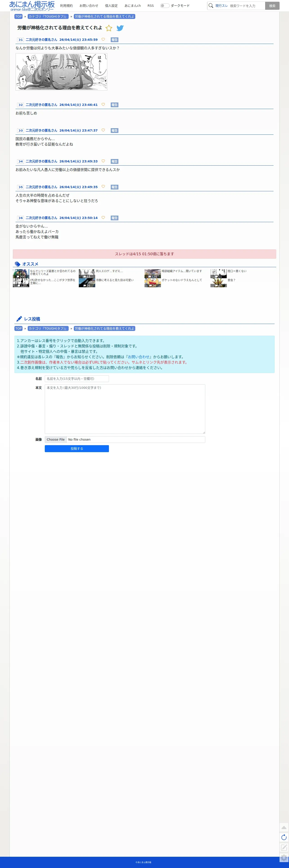Screen dimensions: 289x868
Task: Open recommended thread 陰口＝悪くない
Action: click(237, 271)
